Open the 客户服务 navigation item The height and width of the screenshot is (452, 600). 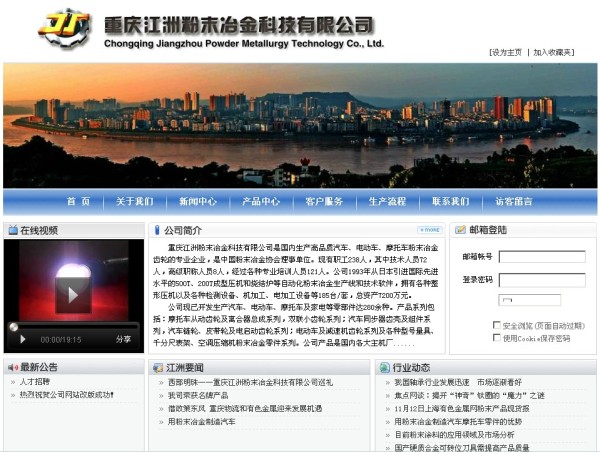click(x=324, y=201)
